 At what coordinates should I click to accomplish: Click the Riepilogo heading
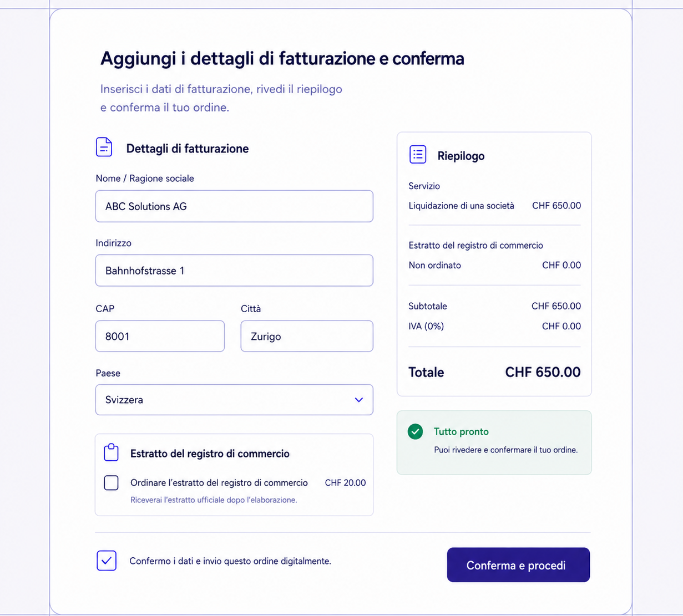pos(461,156)
